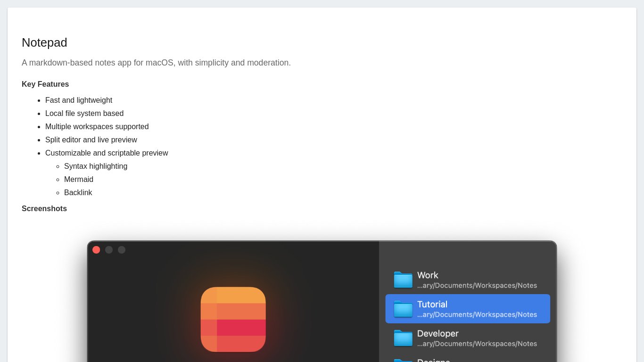Click the Mermaid sub-item
This screenshot has width=644, height=362.
click(x=79, y=180)
